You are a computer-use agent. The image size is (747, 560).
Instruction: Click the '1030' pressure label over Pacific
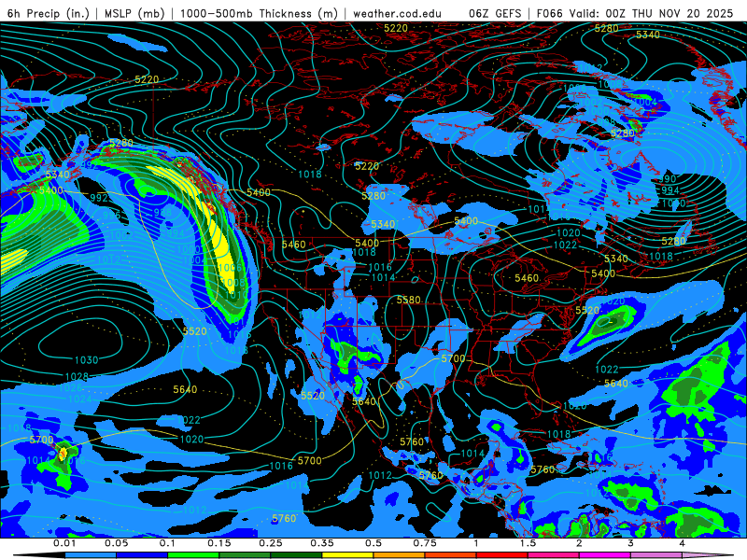86,360
